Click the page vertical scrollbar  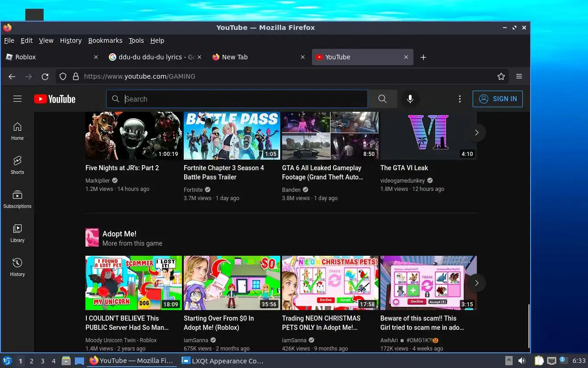(529, 326)
